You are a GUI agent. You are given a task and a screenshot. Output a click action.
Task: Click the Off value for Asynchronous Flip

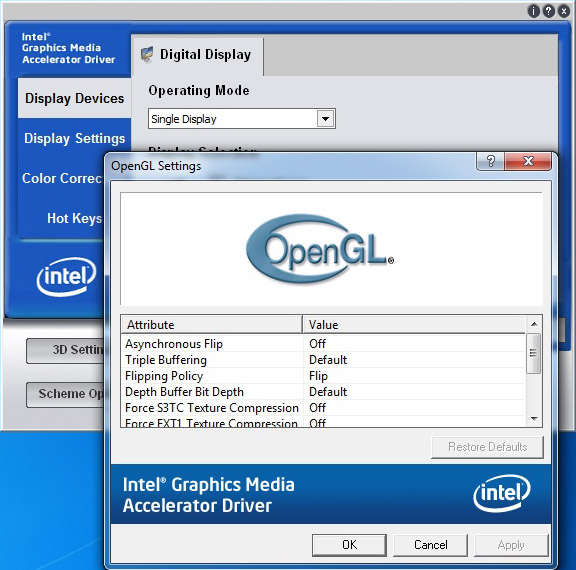point(317,344)
